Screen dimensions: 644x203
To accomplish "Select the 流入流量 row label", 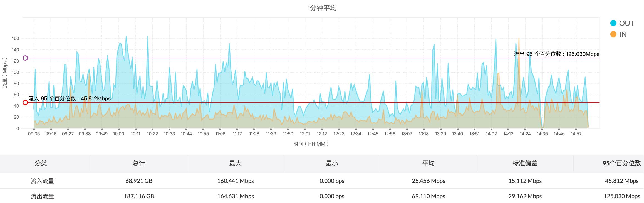I will point(42,181).
